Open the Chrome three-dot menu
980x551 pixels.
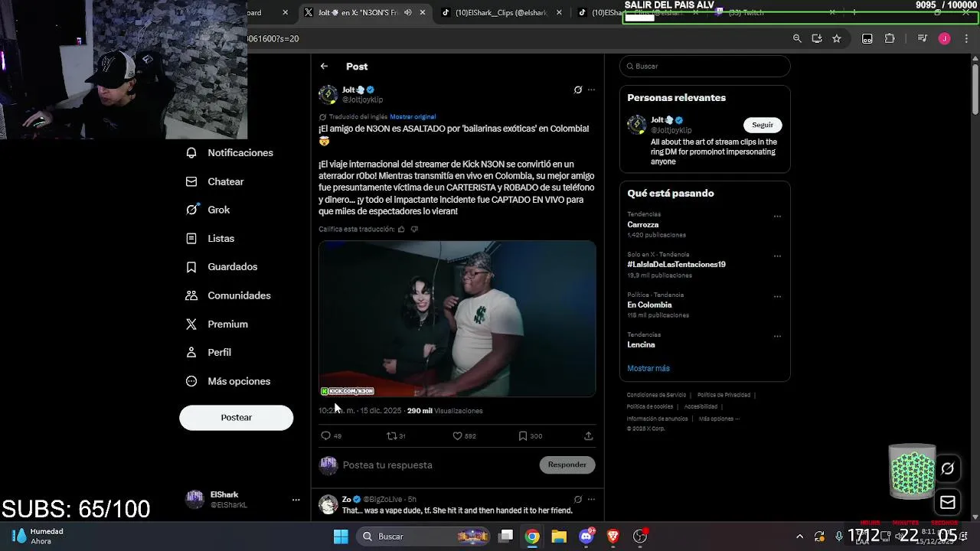pos(967,39)
